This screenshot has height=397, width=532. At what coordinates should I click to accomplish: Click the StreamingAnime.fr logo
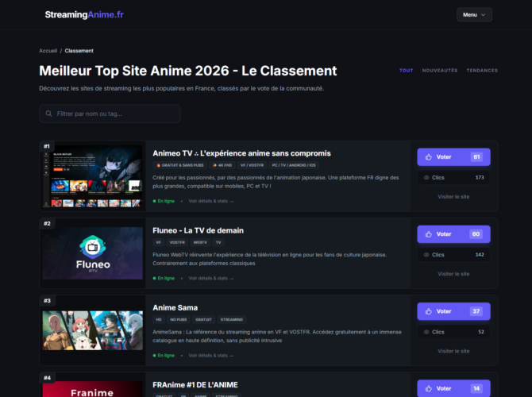pos(84,14)
